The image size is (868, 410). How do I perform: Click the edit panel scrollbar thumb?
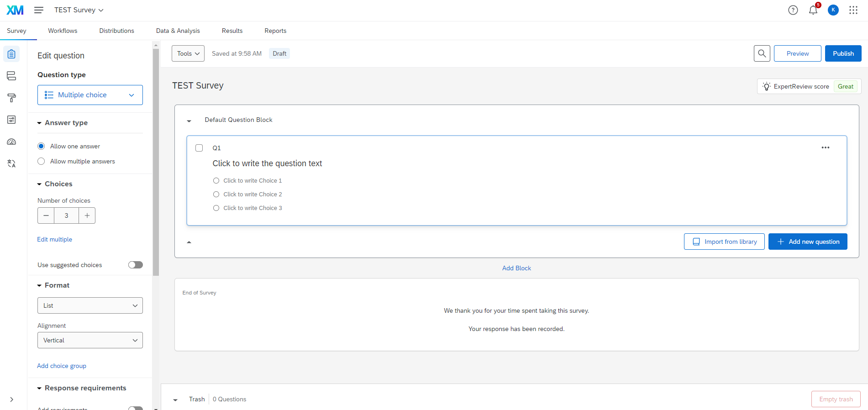tap(156, 162)
